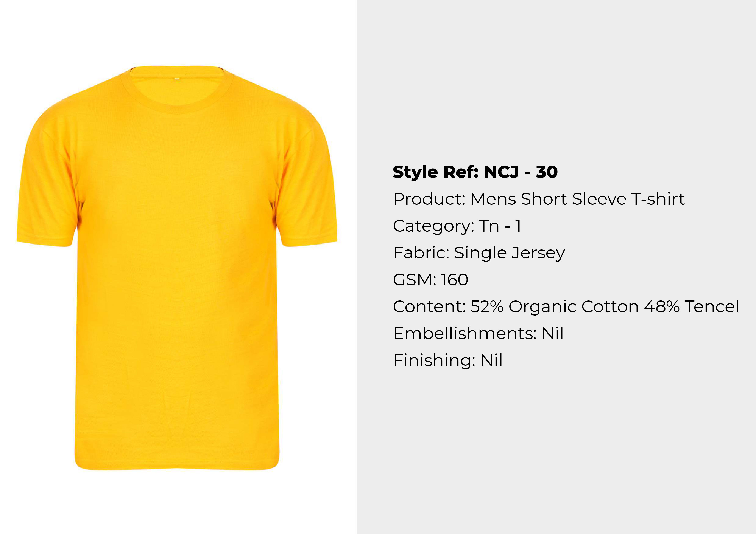Click the yellow t-shirt product image
The image size is (756, 534).
(177, 268)
